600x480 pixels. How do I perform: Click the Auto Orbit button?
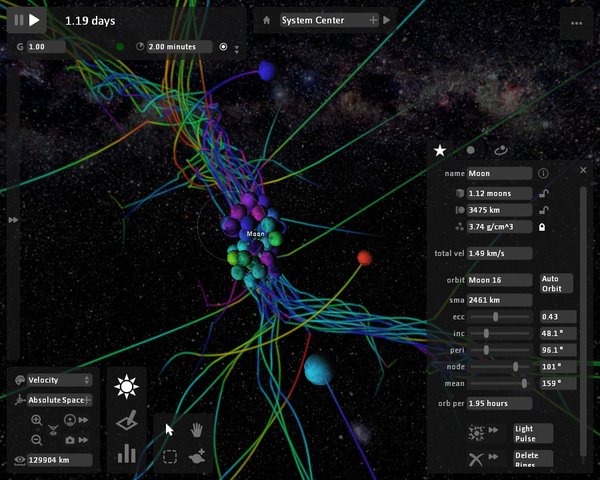[x=556, y=284]
